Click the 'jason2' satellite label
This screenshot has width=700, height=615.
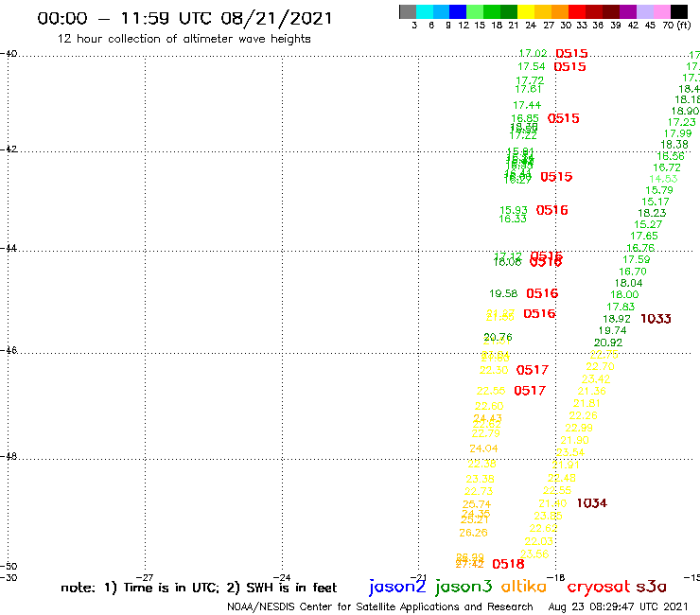[x=397, y=587]
